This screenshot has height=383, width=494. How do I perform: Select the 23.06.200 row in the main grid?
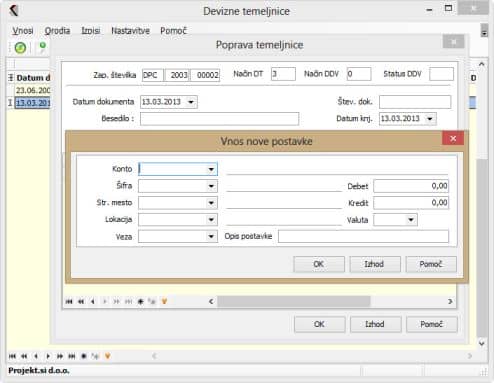pyautogui.click(x=33, y=90)
